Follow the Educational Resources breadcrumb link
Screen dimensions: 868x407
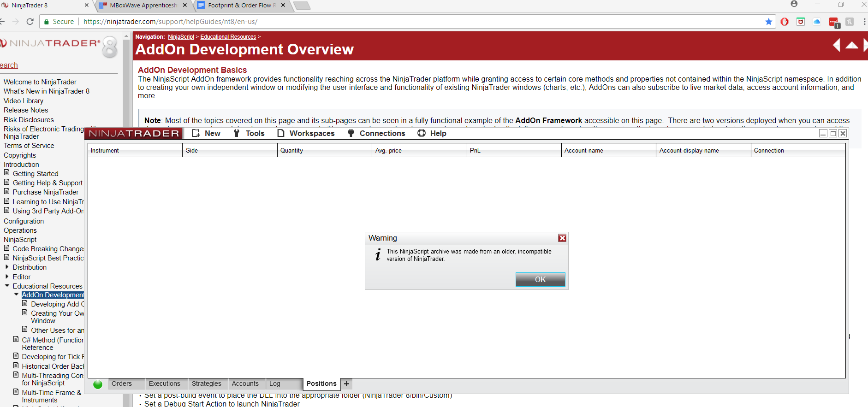tap(228, 37)
